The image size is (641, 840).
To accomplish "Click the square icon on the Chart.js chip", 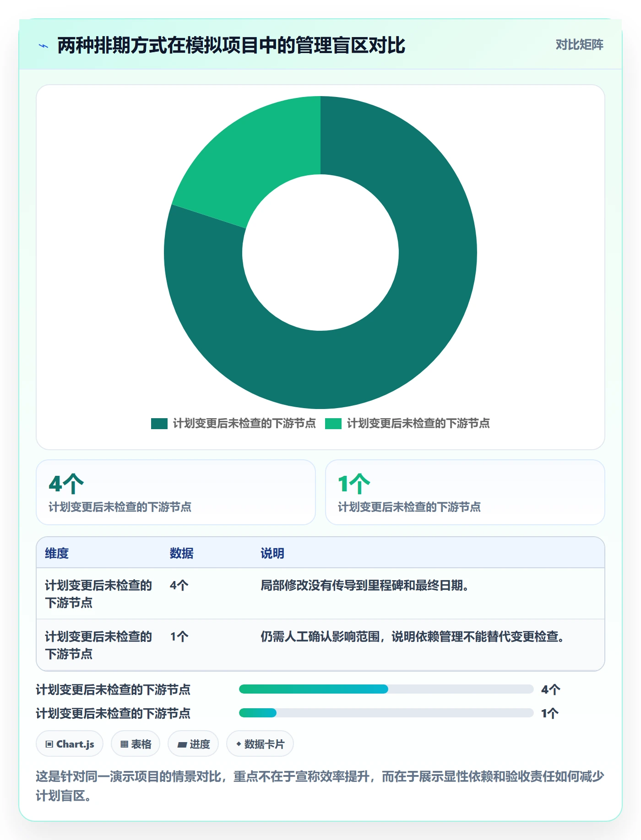I will pos(49,744).
